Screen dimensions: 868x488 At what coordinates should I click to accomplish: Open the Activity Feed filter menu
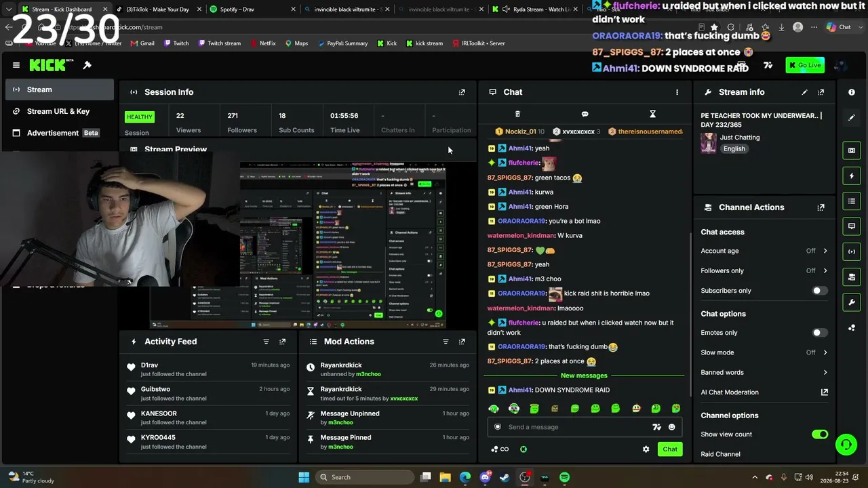point(266,342)
